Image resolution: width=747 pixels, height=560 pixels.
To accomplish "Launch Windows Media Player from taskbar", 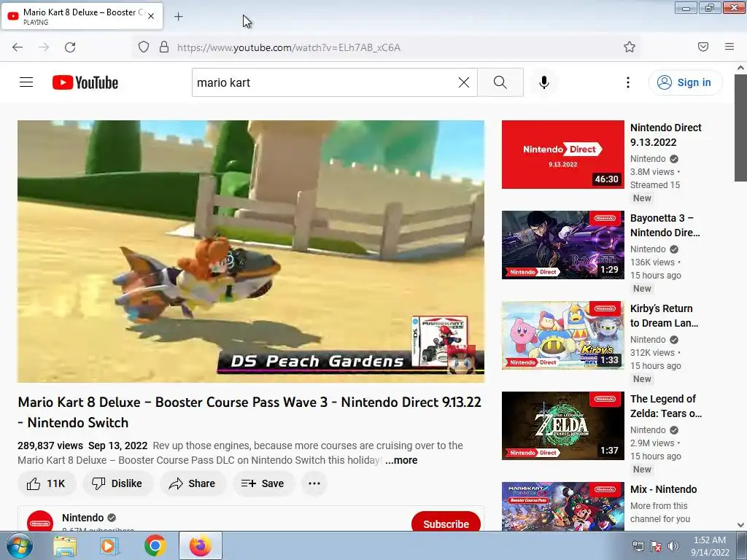I will [109, 545].
